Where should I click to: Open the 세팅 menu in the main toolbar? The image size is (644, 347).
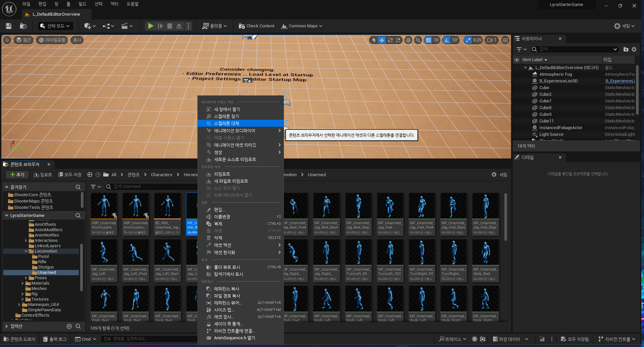(624, 26)
